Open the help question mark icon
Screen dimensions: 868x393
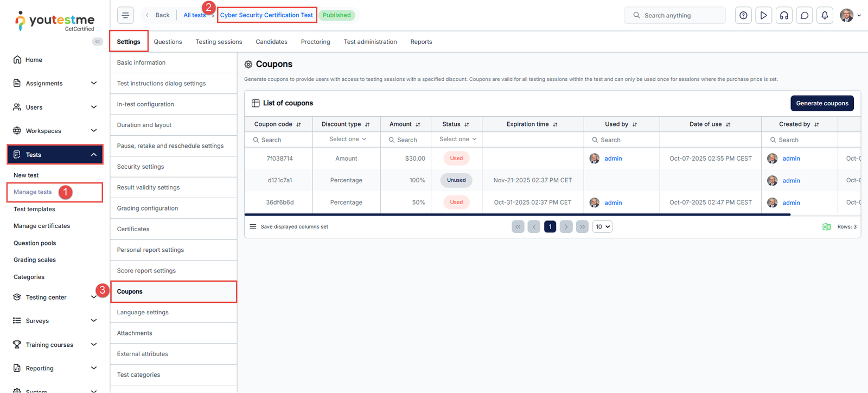click(743, 15)
